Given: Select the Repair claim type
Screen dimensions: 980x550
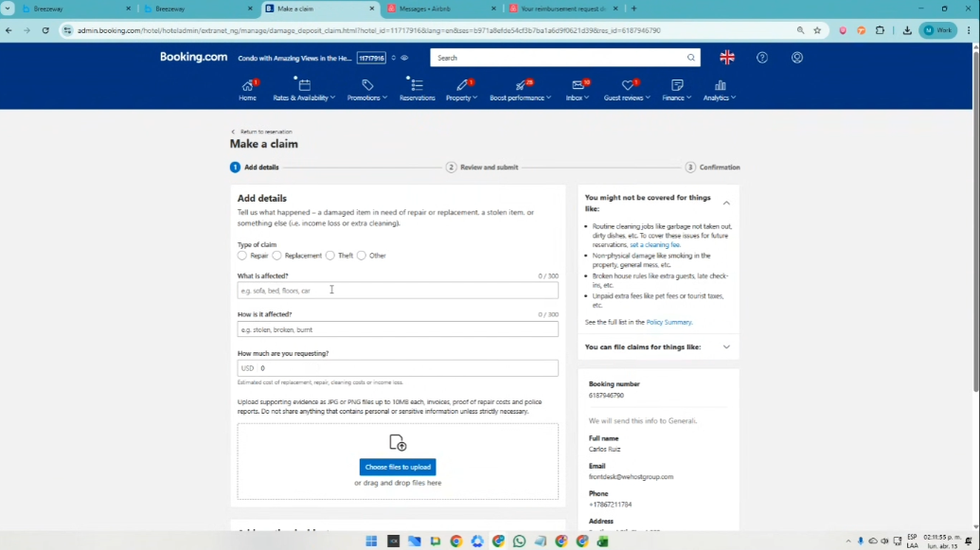Looking at the screenshot, I should coord(241,256).
